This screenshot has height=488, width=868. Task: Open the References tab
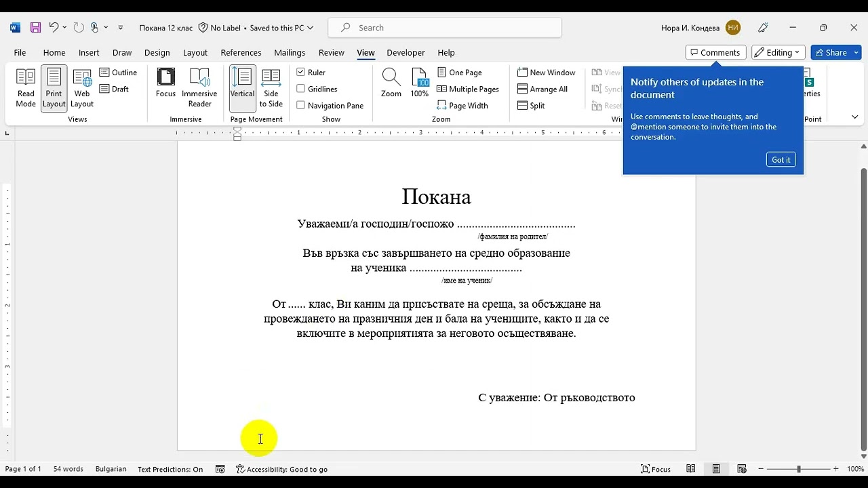241,52
